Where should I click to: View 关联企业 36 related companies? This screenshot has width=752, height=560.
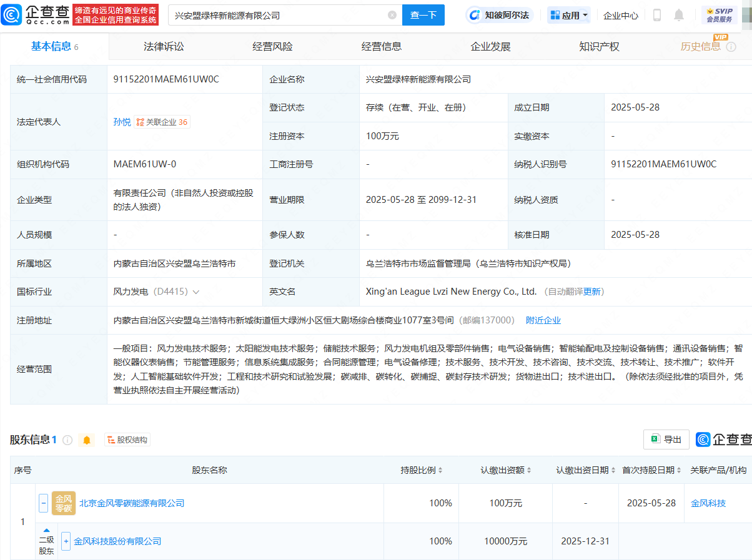pyautogui.click(x=162, y=122)
